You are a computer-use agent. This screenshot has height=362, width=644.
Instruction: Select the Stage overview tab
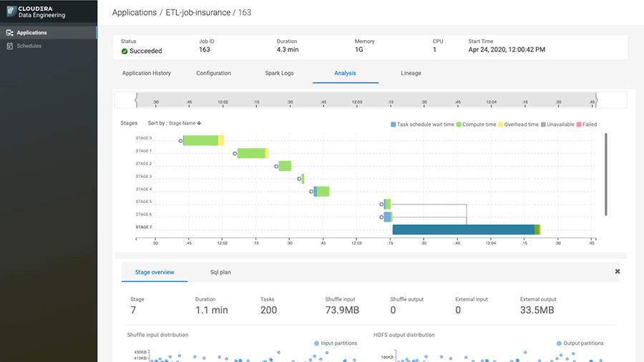point(155,272)
